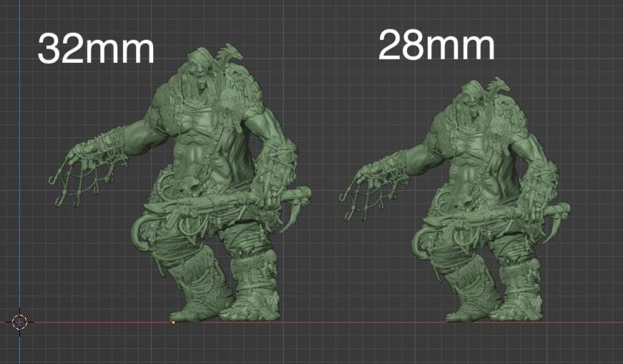The height and width of the screenshot is (364, 623).
Task: Select the 28mm text label
Action: pyautogui.click(x=436, y=46)
